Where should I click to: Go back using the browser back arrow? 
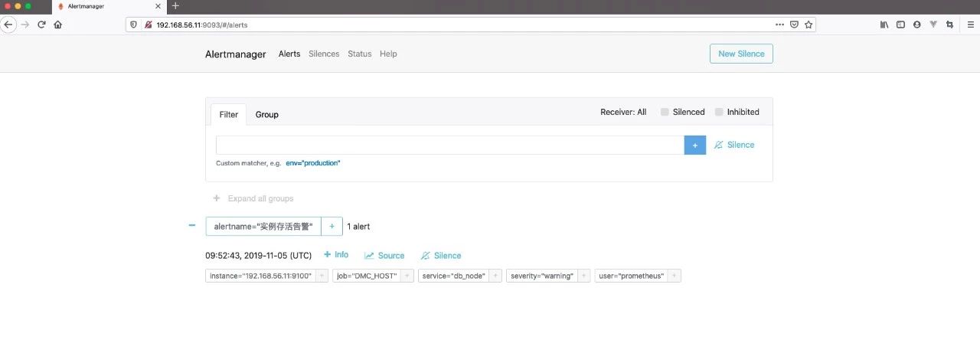click(8, 25)
